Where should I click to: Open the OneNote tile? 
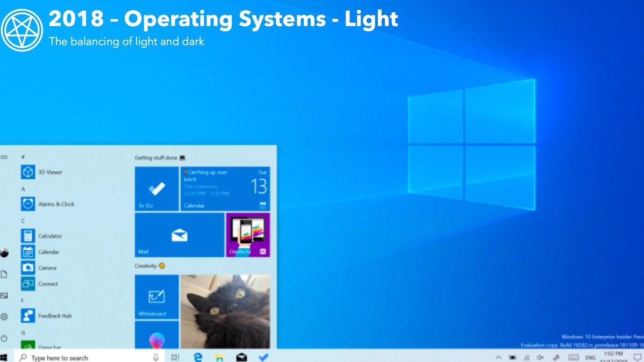click(248, 235)
